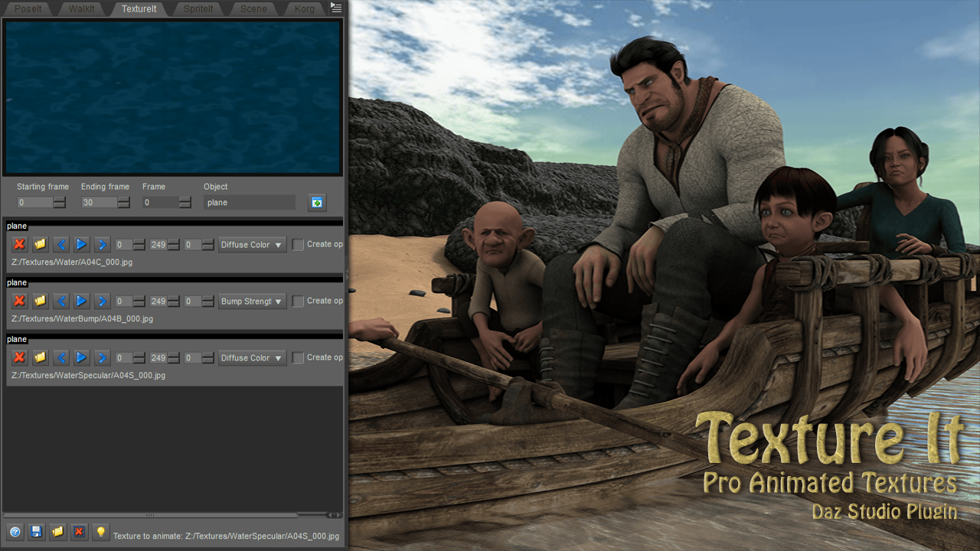Click the bottom toolbar red X clear icon
Viewport: 980px width, 551px height.
[x=79, y=532]
